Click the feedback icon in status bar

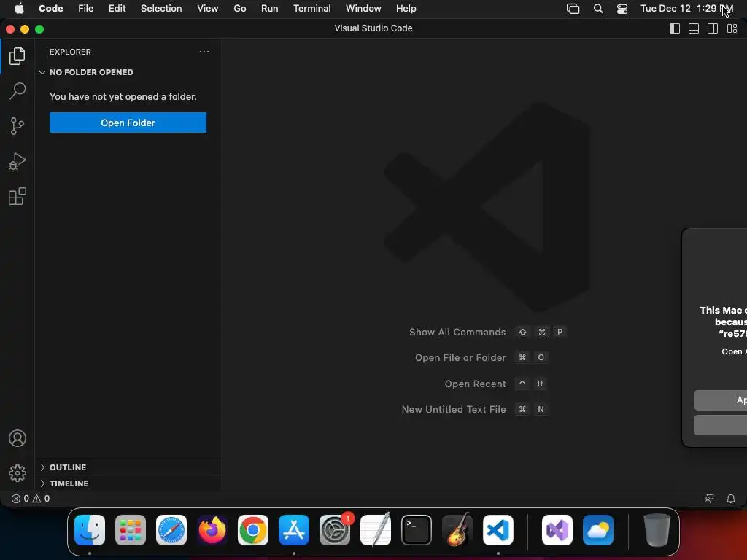coord(709,499)
